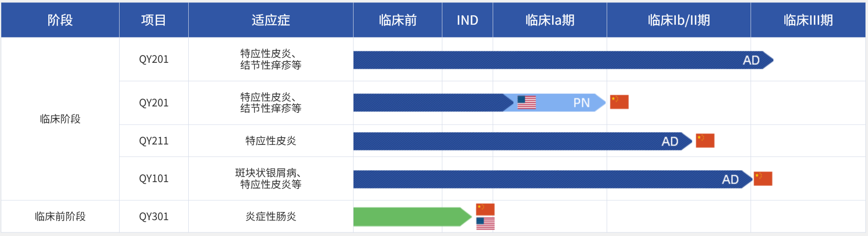The height and width of the screenshot is (236, 868).
Task: Click the US flag on the PN bar
Action: tap(526, 103)
